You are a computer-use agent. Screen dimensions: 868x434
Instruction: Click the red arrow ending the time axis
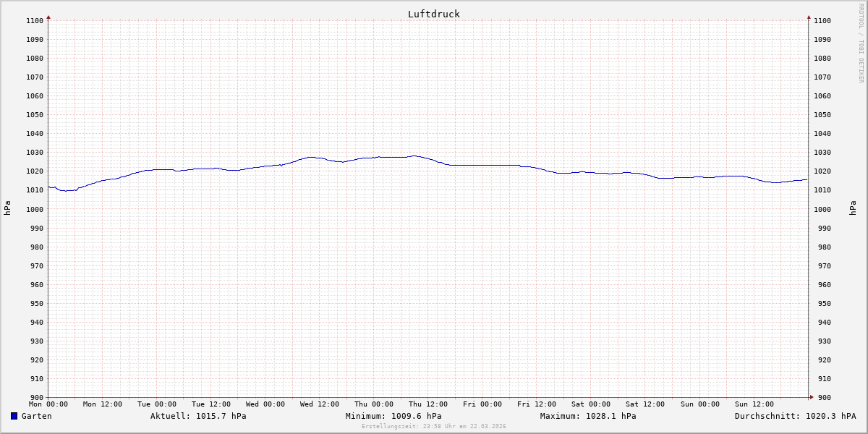pyautogui.click(x=811, y=397)
